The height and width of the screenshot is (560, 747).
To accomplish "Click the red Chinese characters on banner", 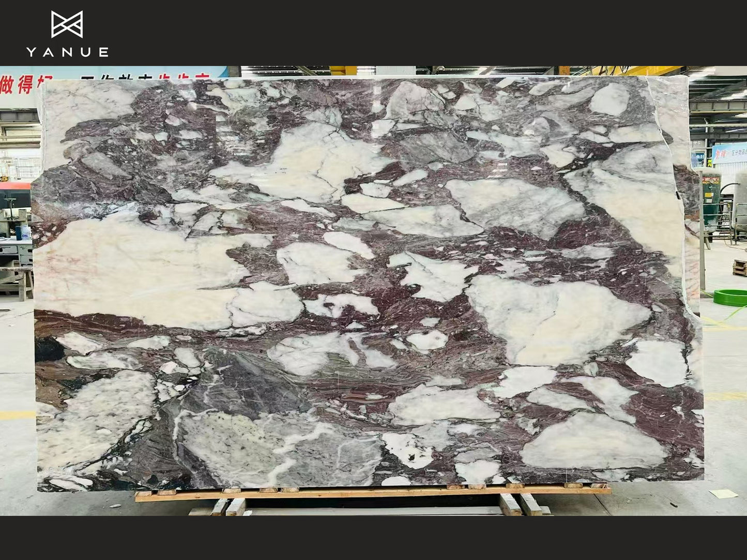I will click(x=21, y=84).
